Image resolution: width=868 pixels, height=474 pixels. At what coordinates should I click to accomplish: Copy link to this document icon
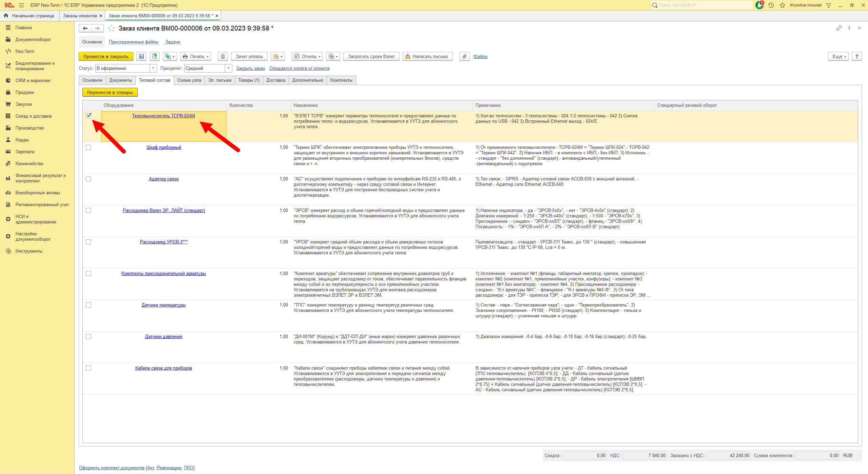pyautogui.click(x=839, y=28)
